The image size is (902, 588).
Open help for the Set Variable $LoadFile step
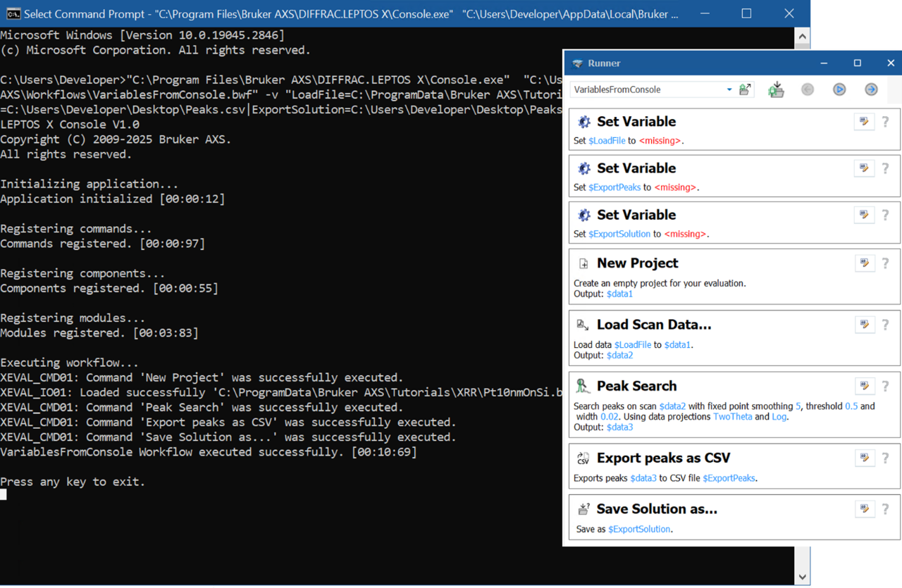(886, 122)
